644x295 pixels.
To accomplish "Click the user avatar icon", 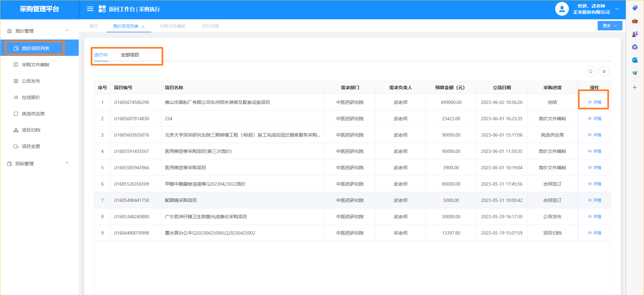I will click(x=562, y=9).
